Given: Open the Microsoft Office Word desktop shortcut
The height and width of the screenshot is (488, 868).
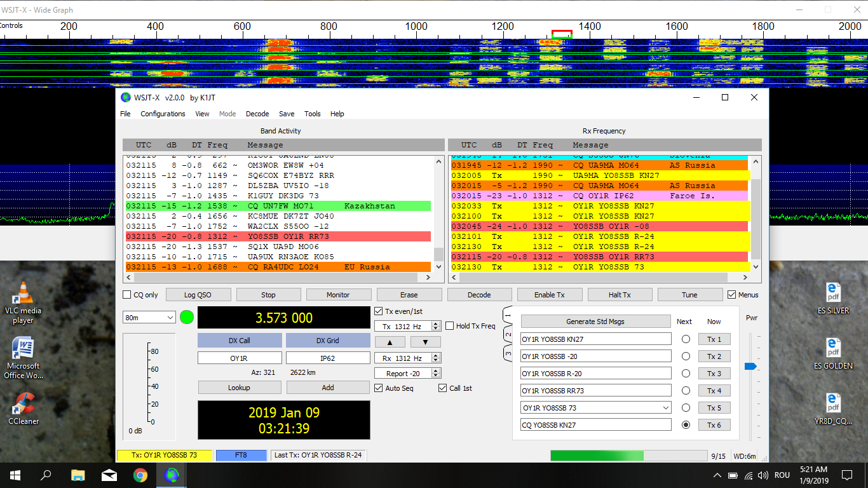Looking at the screenshot, I should [24, 357].
